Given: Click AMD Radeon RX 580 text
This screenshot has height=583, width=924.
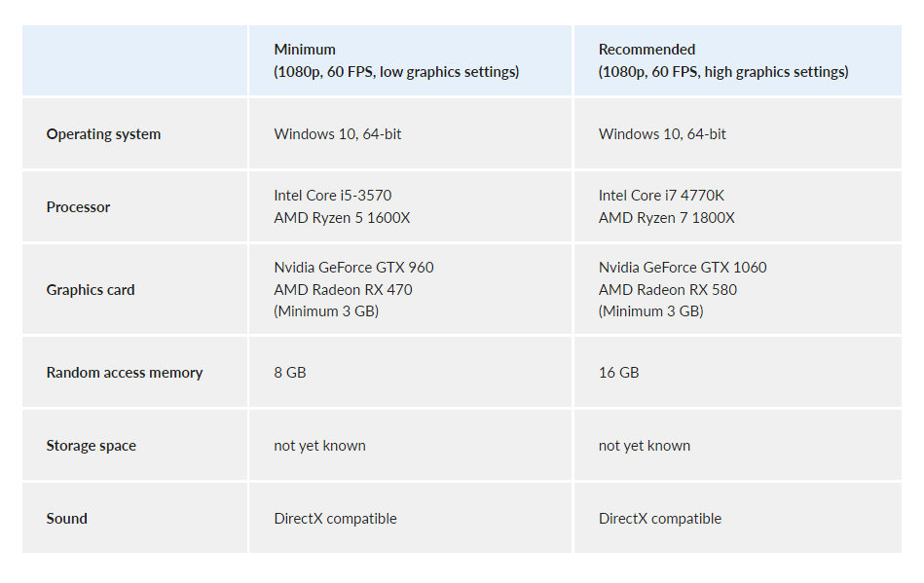Looking at the screenshot, I should point(668,290).
